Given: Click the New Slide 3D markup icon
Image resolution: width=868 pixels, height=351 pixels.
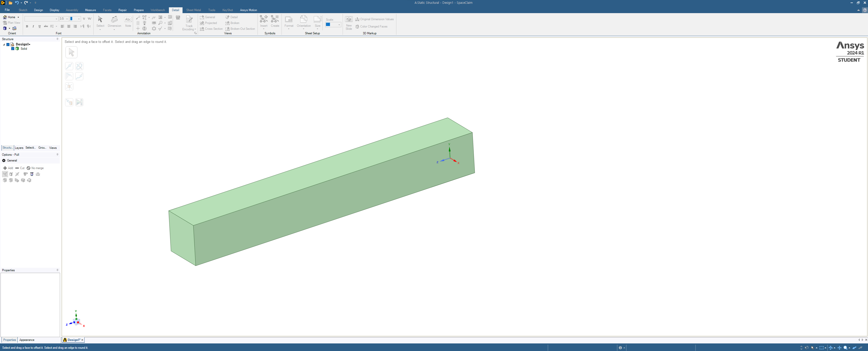Looking at the screenshot, I should pyautogui.click(x=349, y=19).
